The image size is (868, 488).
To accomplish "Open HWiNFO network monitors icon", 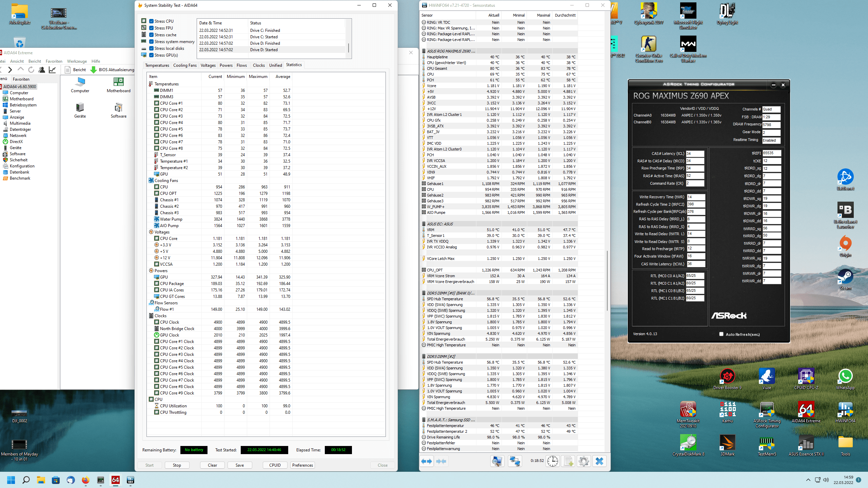I will click(515, 461).
